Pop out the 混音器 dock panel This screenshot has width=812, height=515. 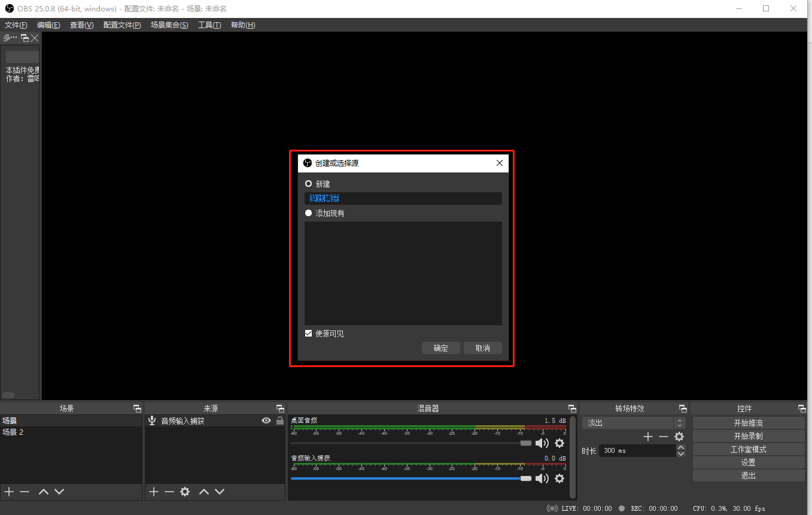click(572, 408)
